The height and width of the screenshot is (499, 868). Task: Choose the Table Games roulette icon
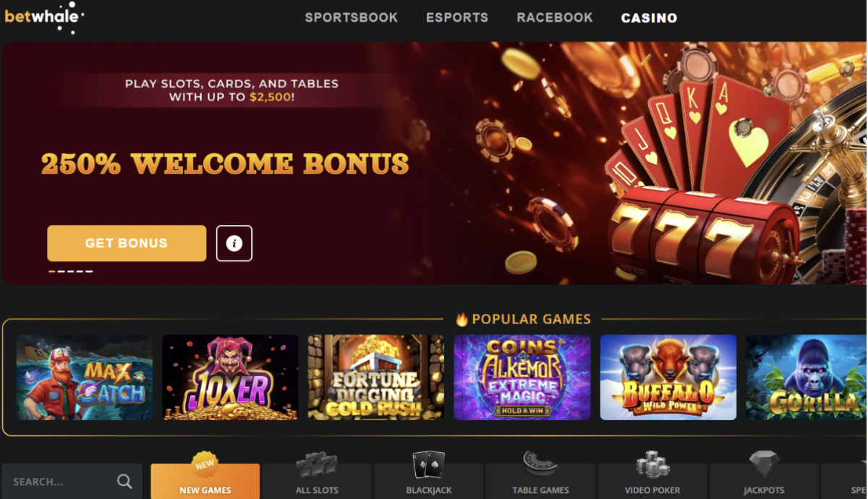pyautogui.click(x=540, y=464)
